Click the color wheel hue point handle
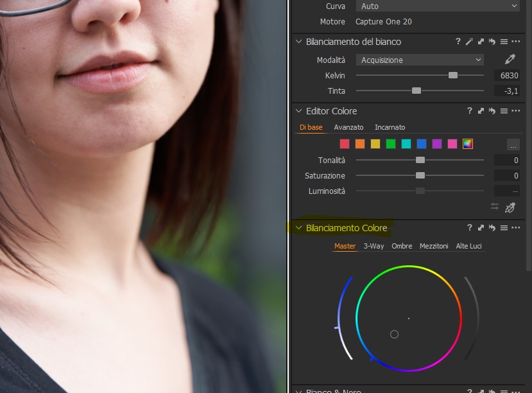 (x=394, y=335)
